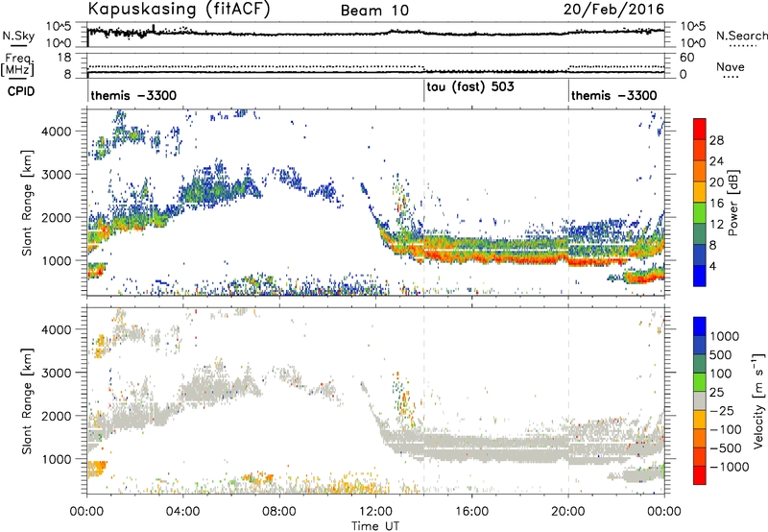The image size is (768, 532).
Task: Click the '28' label on Power colorbar
Action: [716, 140]
